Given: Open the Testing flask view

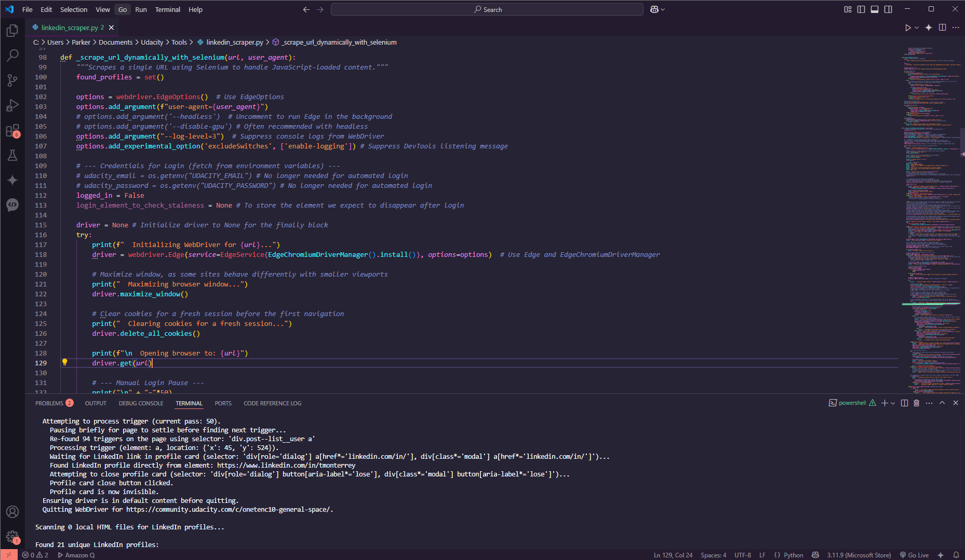Looking at the screenshot, I should point(12,155).
